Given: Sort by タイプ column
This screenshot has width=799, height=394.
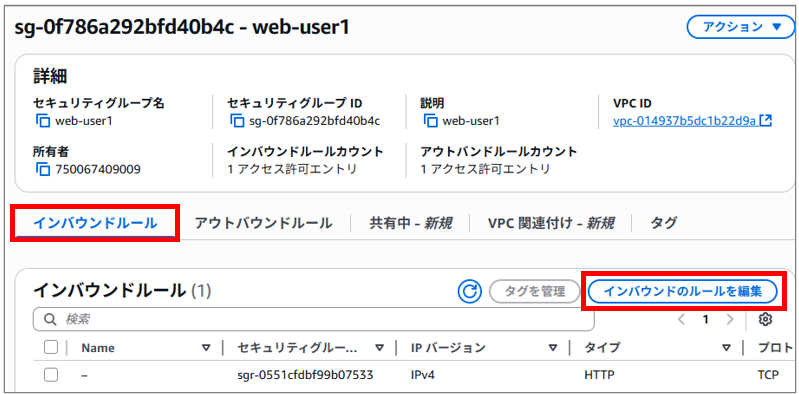Looking at the screenshot, I should [x=727, y=348].
